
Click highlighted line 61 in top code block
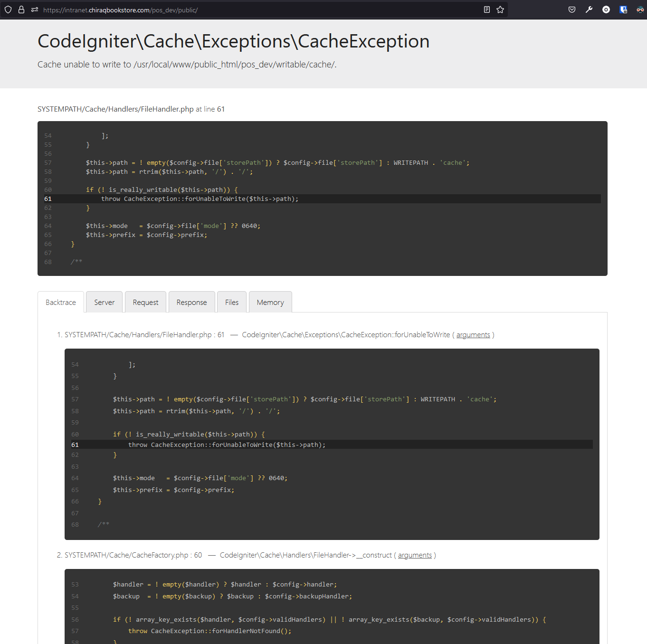pos(323,199)
